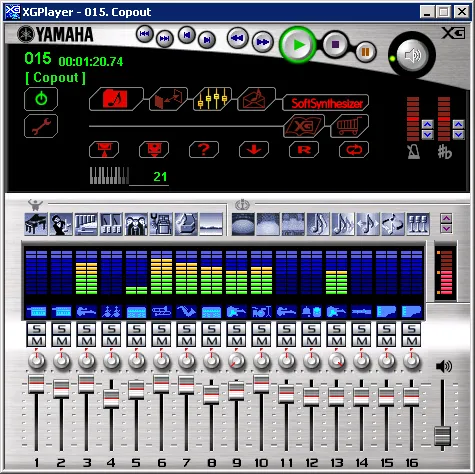Click the shopping cart icon
The height and width of the screenshot is (474, 475).
pyautogui.click(x=349, y=126)
